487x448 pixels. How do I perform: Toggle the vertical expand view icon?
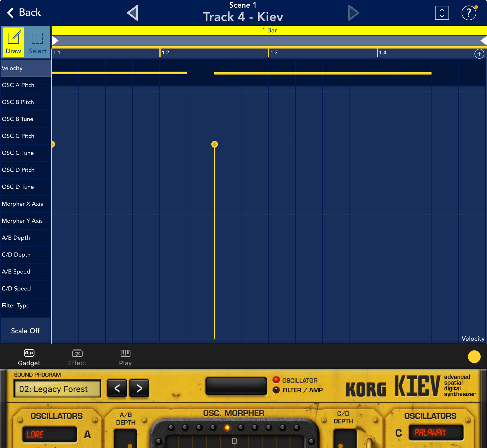pos(442,13)
